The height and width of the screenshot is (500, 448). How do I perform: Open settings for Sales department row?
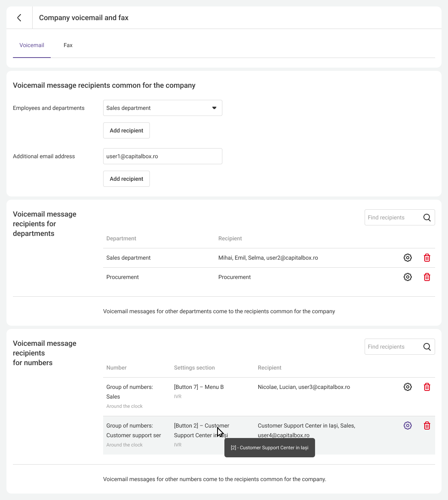point(408,258)
